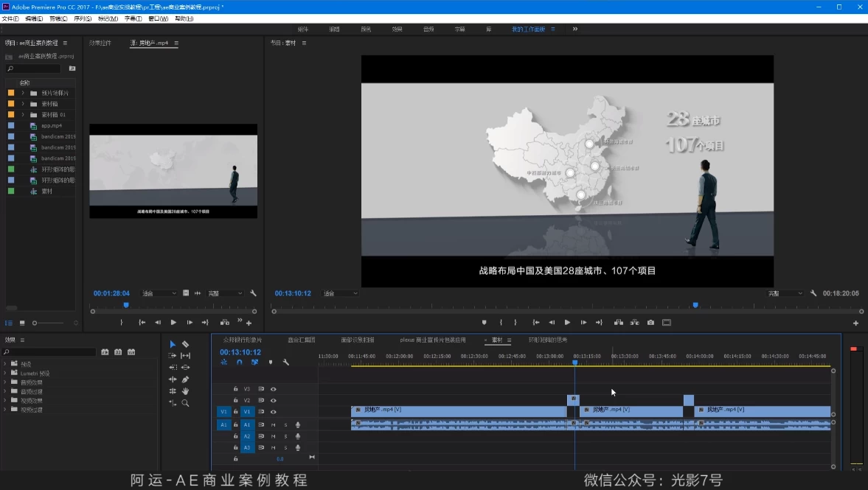Toggle the timeline Snap magnet icon
The height and width of the screenshot is (490, 868).
pos(240,362)
